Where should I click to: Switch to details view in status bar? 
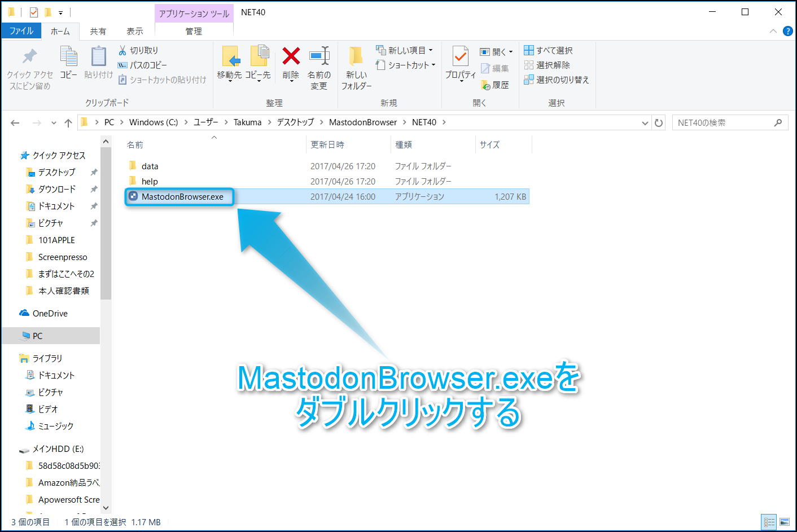click(769, 522)
